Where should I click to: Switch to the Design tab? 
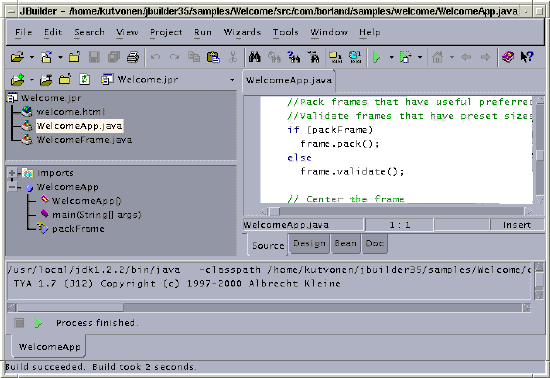309,243
